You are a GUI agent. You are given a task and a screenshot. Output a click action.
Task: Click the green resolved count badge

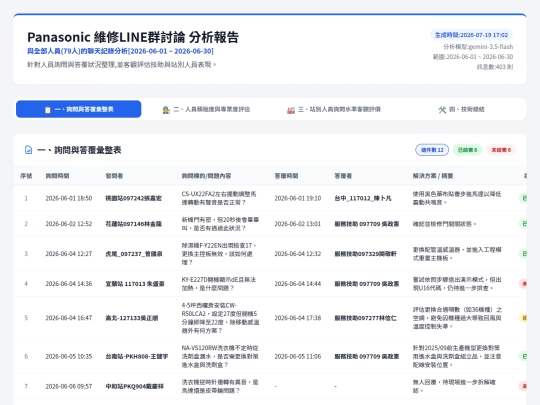coord(467,150)
